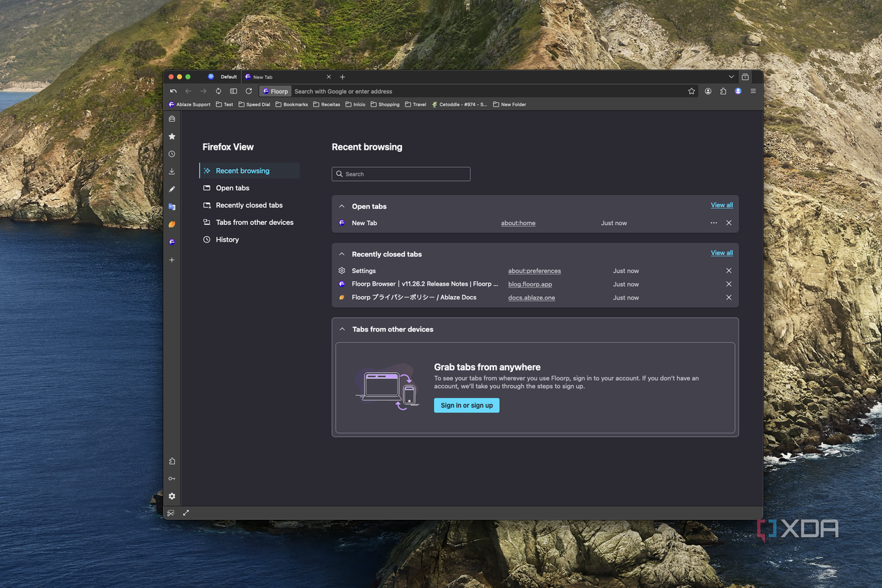
Task: Dismiss Floorp Release Notes closed tab row
Action: pyautogui.click(x=729, y=284)
